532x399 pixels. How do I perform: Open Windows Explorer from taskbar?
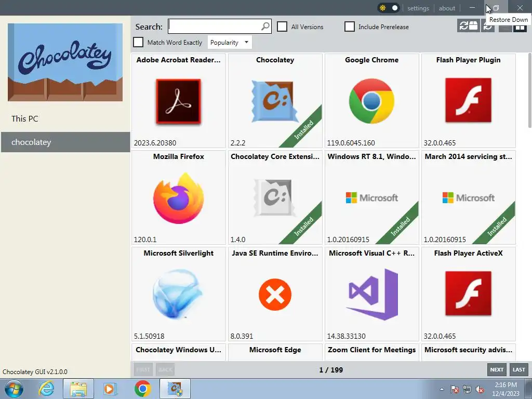(78, 389)
